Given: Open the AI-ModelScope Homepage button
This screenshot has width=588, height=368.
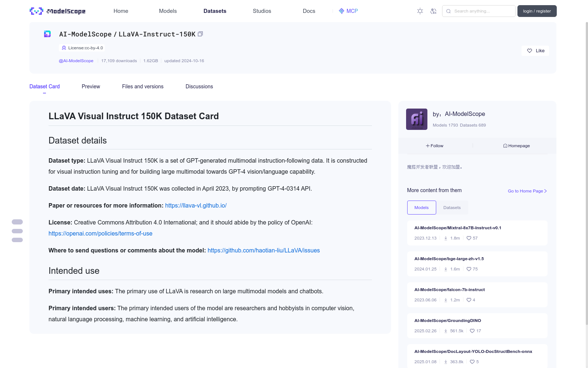Looking at the screenshot, I should pos(516,146).
